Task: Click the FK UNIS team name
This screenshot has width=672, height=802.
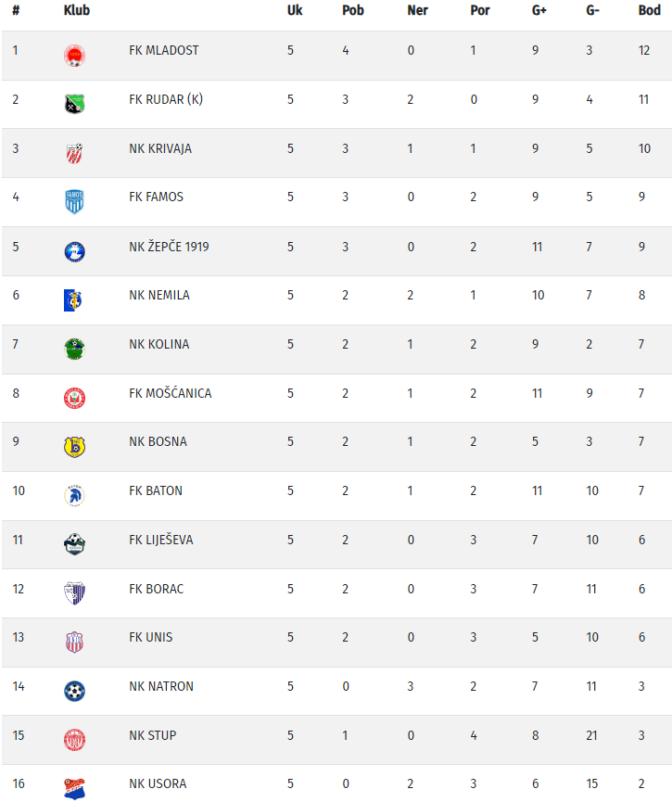Action: [150, 637]
